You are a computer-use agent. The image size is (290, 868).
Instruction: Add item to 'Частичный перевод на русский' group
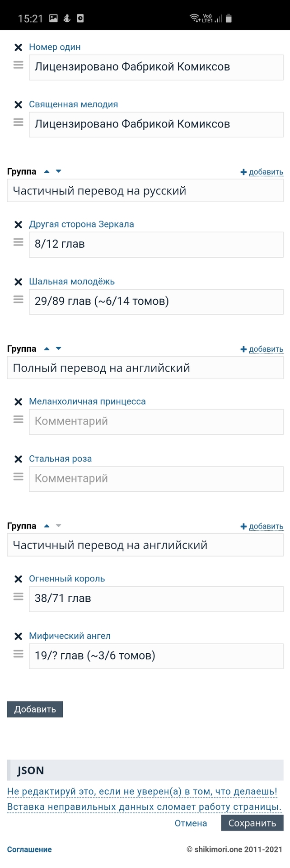[262, 172]
